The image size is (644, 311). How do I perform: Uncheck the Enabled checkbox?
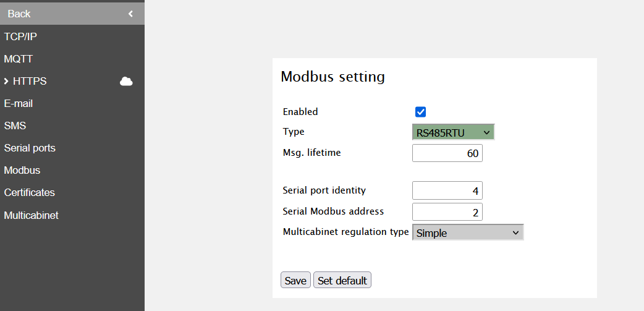coord(420,112)
